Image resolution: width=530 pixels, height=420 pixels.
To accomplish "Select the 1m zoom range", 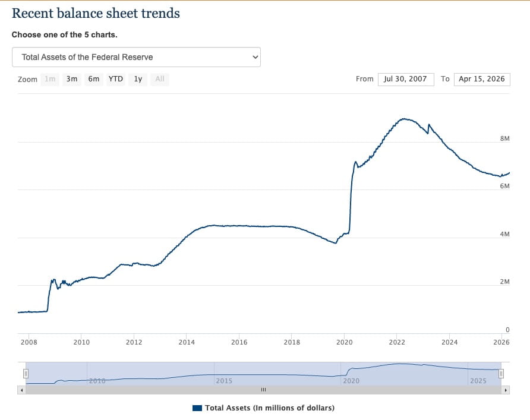I will pos(50,79).
